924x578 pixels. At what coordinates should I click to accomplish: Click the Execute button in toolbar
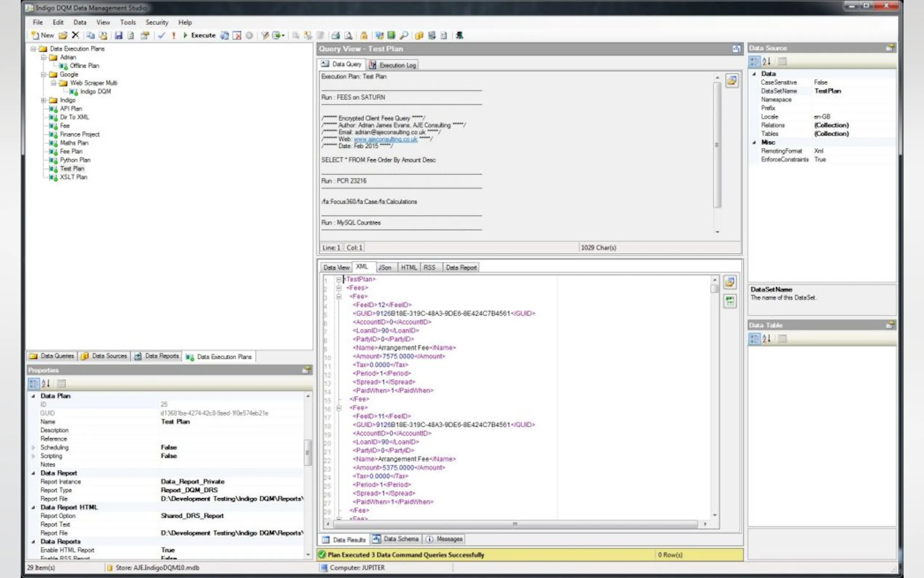click(199, 35)
